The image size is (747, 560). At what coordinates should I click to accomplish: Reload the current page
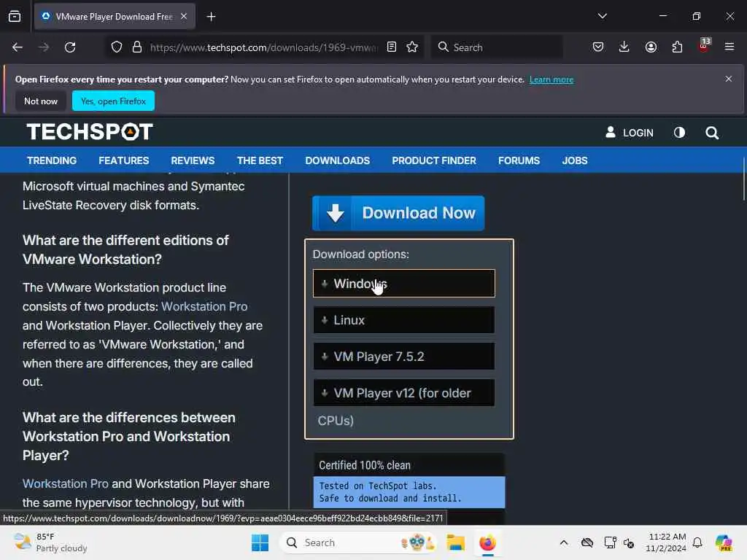(x=70, y=47)
